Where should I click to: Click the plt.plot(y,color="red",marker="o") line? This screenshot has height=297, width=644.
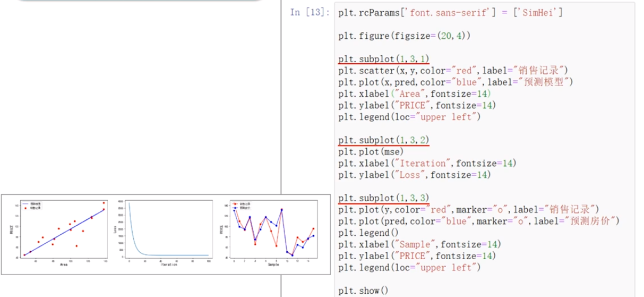pyautogui.click(x=469, y=209)
